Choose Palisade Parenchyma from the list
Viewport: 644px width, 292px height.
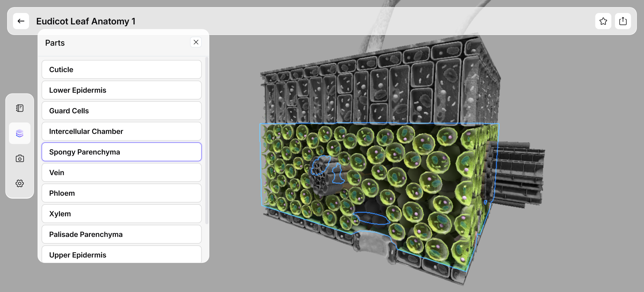[x=122, y=234]
